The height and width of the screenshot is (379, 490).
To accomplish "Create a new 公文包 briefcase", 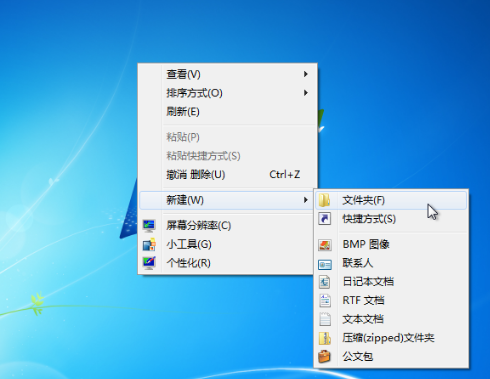I will (391, 356).
